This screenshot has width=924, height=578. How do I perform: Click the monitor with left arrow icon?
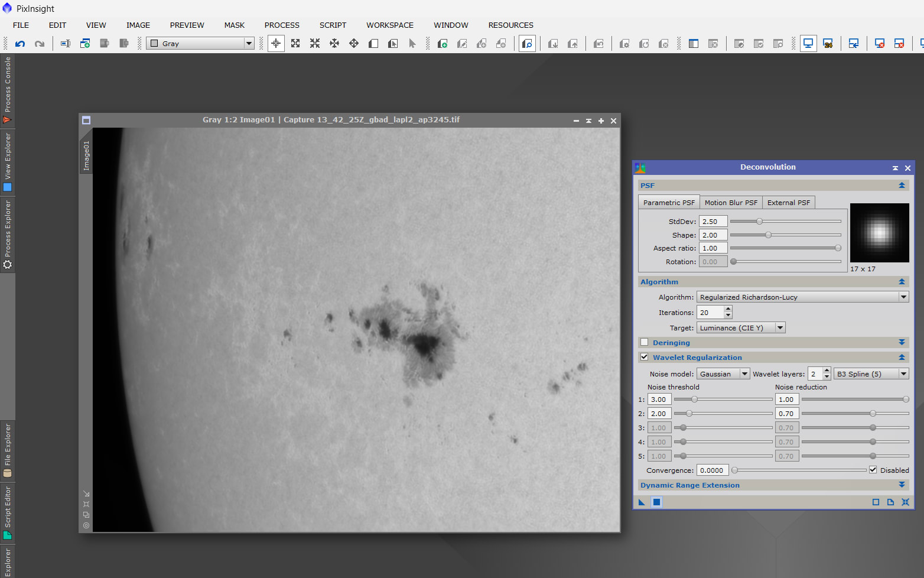pos(854,43)
